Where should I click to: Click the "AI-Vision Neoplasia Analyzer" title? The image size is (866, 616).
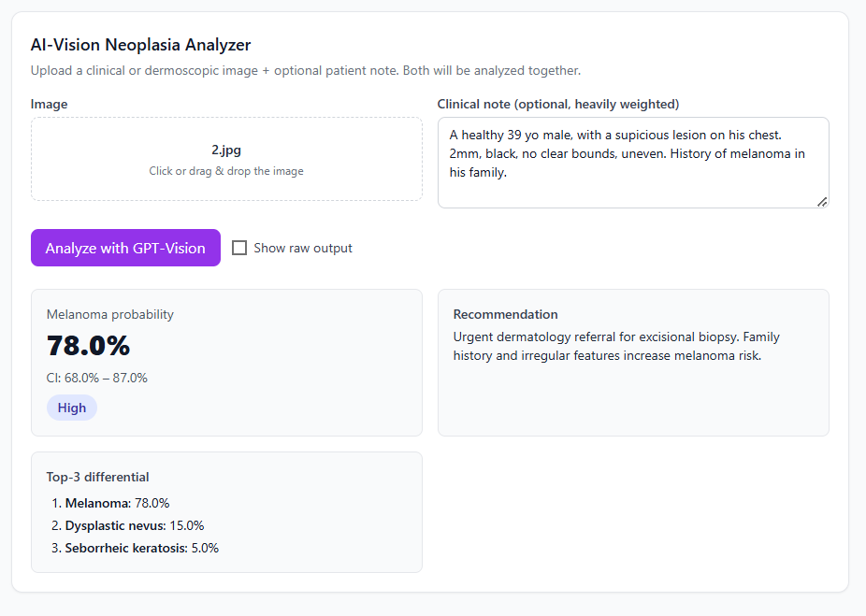pos(140,44)
